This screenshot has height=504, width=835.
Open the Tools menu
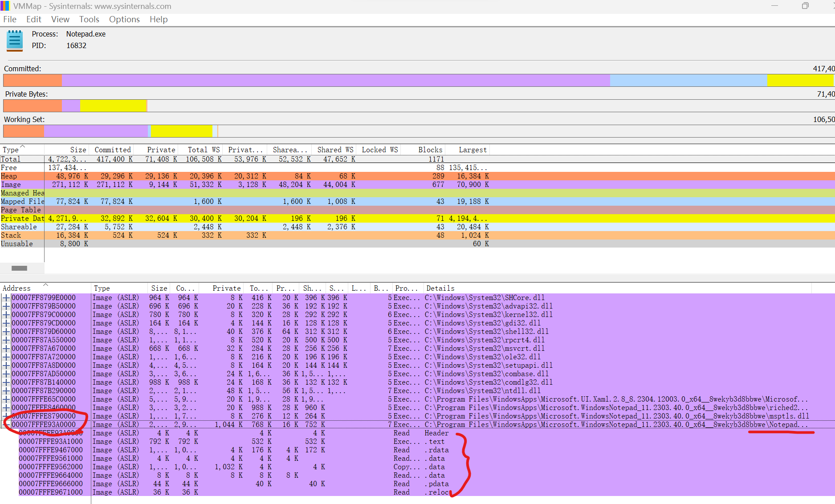point(89,19)
